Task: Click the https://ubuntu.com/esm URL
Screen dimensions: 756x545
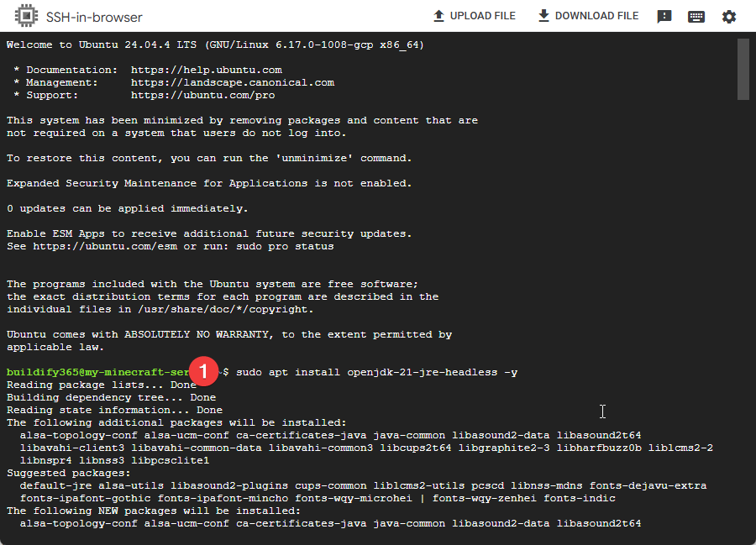Action: (x=105, y=246)
